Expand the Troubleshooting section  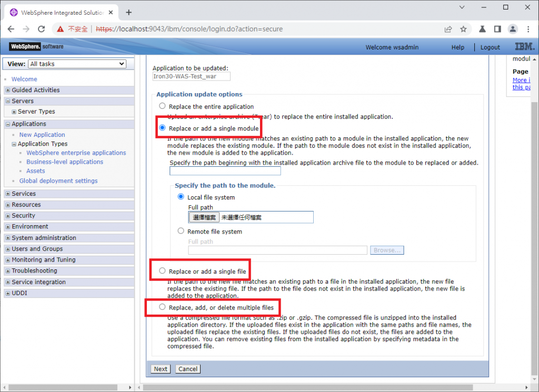point(8,271)
